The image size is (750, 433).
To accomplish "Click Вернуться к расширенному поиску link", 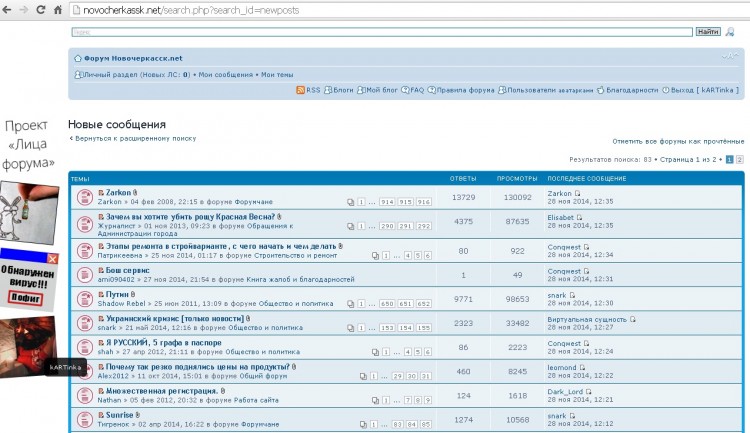I will click(x=133, y=138).
